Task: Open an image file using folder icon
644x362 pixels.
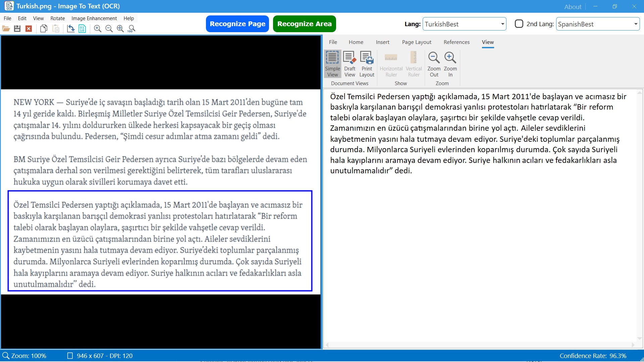Action: [6, 29]
